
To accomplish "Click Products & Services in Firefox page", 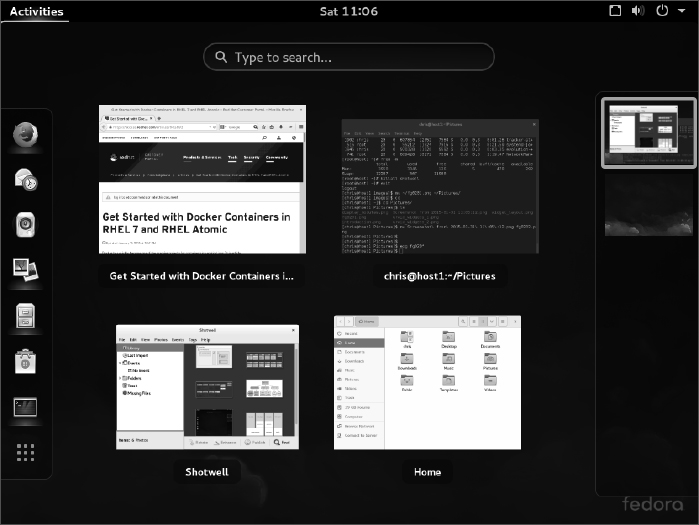I will click(202, 157).
